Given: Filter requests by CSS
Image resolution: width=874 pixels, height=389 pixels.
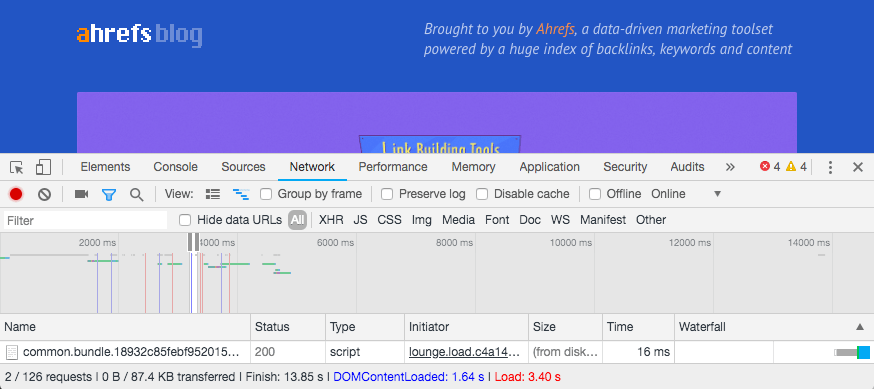Looking at the screenshot, I should (x=390, y=220).
